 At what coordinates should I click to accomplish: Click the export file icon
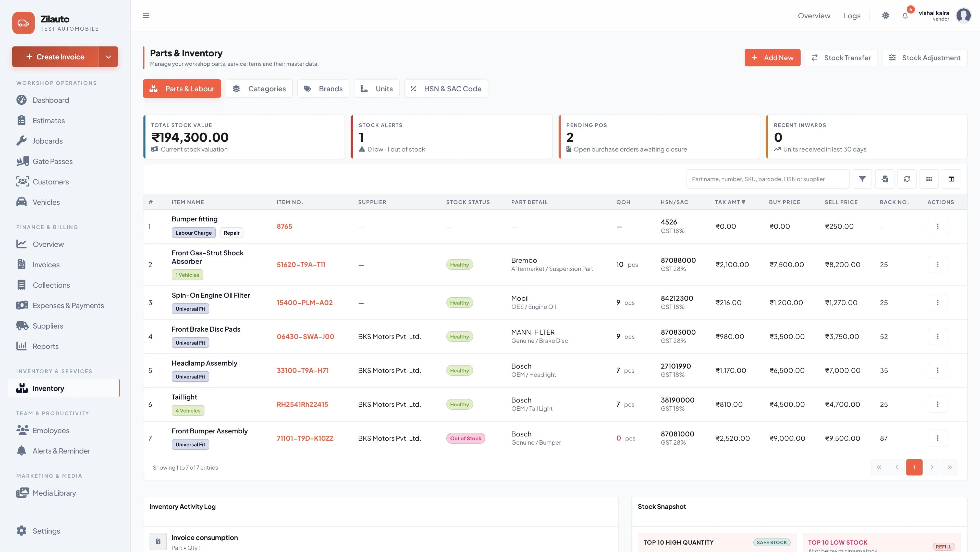click(885, 179)
